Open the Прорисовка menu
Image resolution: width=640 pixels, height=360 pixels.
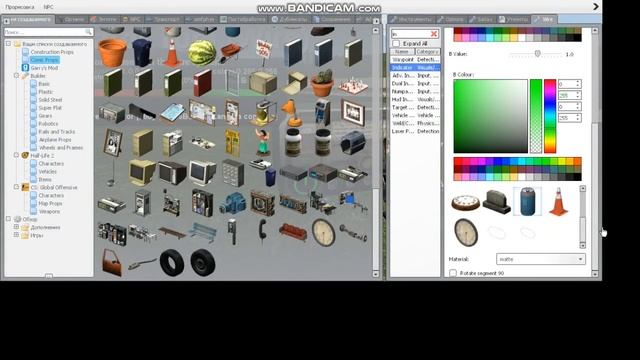pos(20,7)
